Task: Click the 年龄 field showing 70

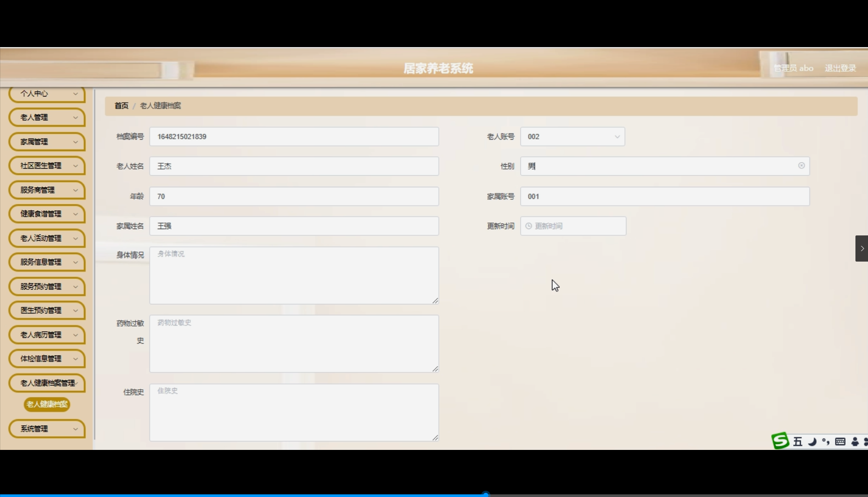Action: [294, 196]
